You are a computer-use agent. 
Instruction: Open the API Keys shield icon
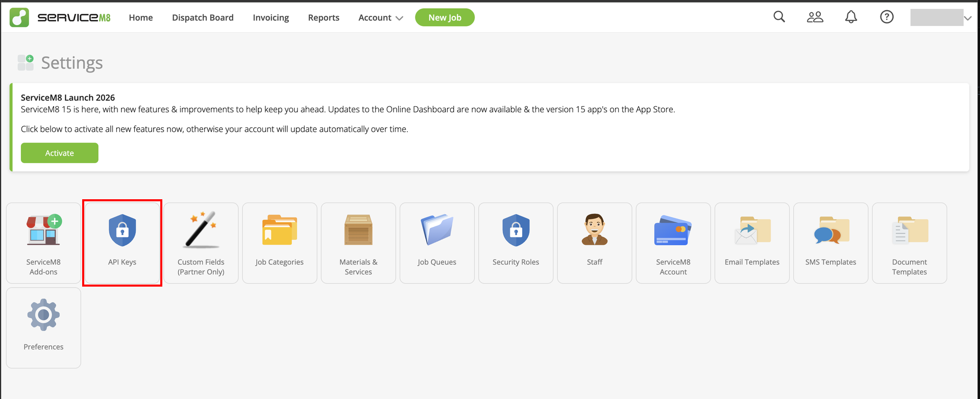[122, 230]
